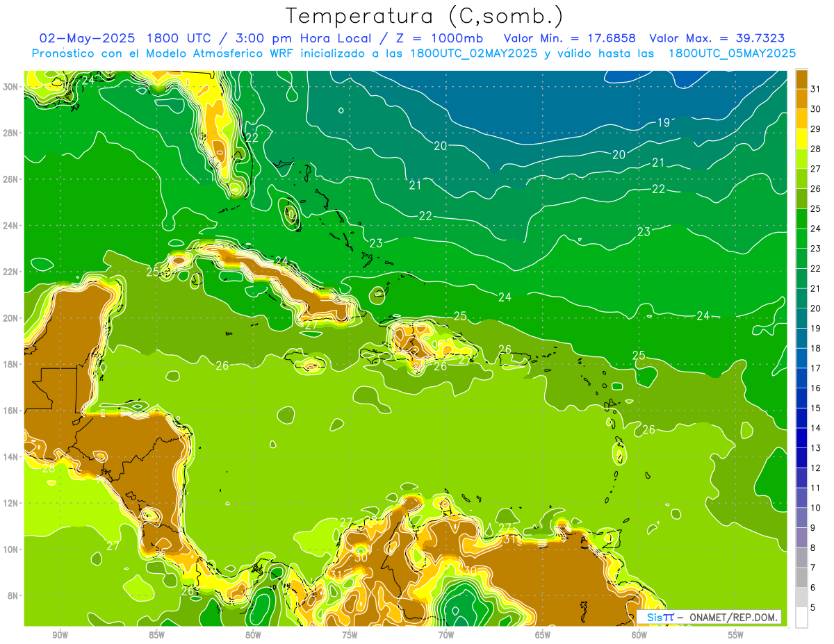Click the color scale label "31"
The width and height of the screenshot is (834, 644).
816,89
